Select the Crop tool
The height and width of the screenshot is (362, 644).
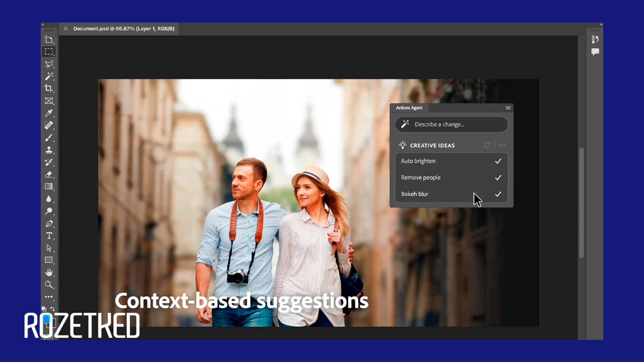tap(49, 88)
